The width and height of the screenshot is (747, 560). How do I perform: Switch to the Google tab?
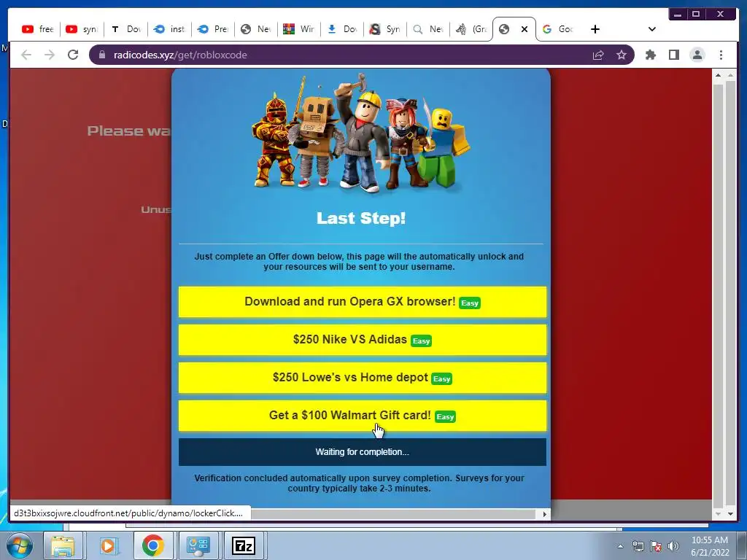pyautogui.click(x=557, y=29)
